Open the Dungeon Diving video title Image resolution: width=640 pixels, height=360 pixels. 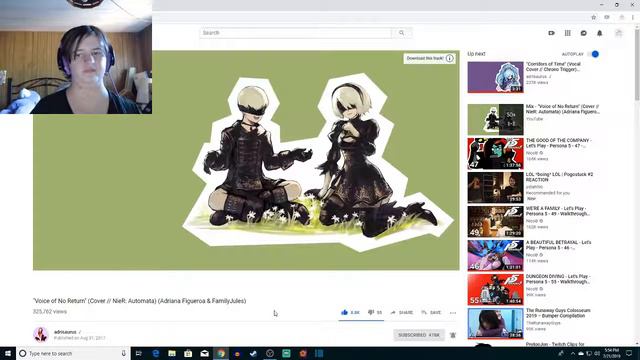[x=558, y=279]
